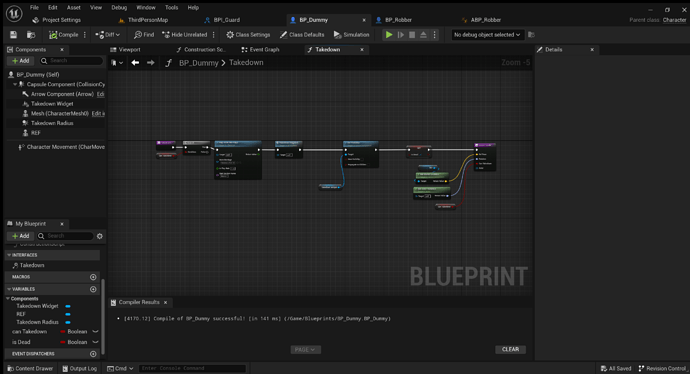
Task: Click the Unreal Engine logo icon
Action: click(14, 14)
